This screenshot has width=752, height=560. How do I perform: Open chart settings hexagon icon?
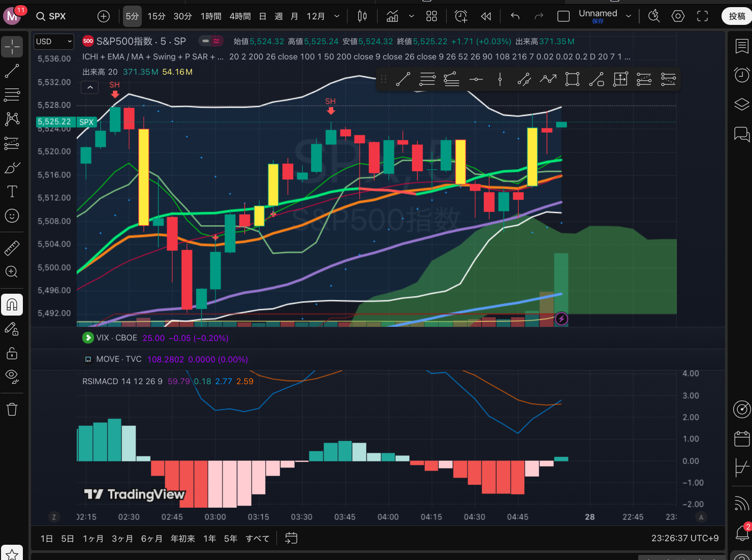point(678,16)
